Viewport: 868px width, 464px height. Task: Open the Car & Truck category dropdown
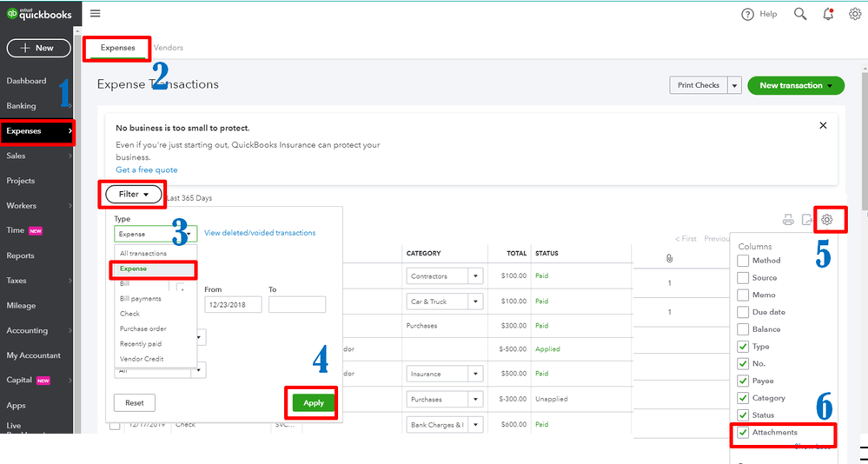pos(475,302)
